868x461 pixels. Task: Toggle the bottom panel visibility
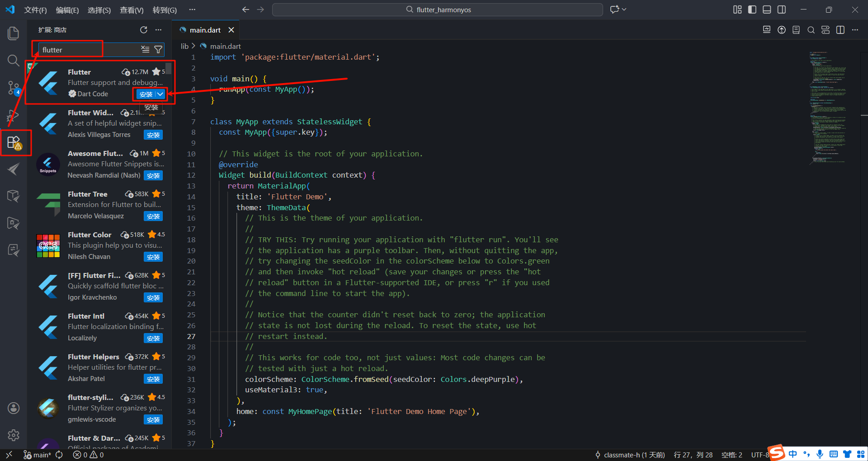pos(767,9)
